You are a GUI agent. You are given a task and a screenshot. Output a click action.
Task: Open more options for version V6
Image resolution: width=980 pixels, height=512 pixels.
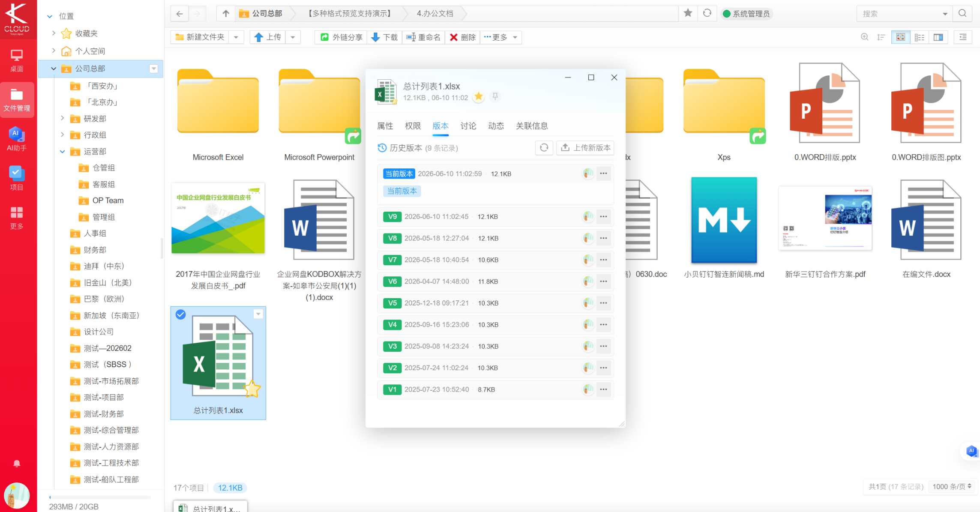point(603,281)
